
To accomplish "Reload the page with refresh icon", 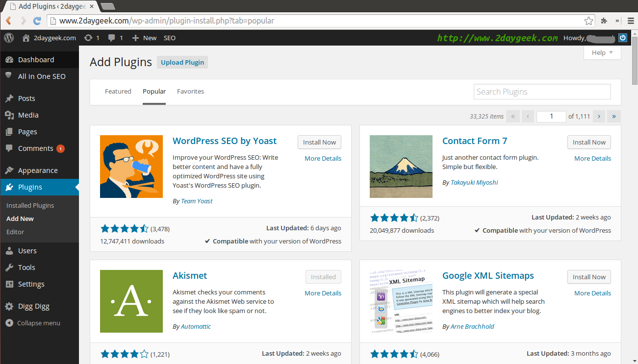I will [x=37, y=21].
